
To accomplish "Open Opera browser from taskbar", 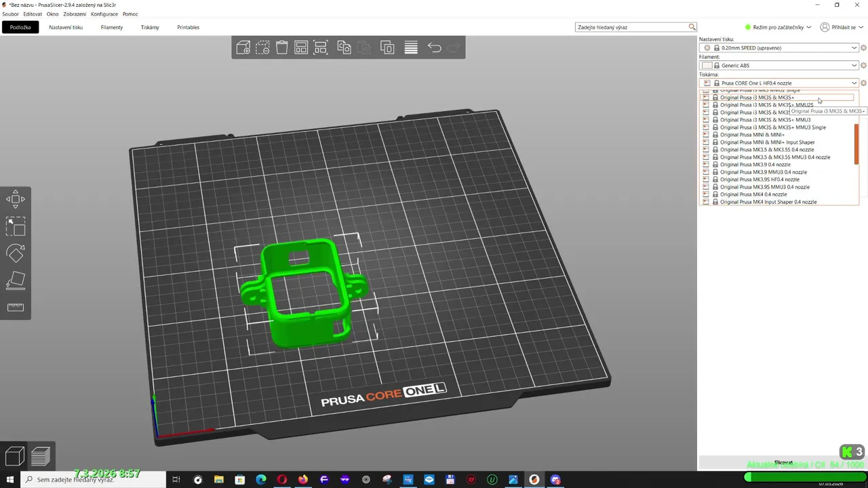I will click(x=281, y=480).
